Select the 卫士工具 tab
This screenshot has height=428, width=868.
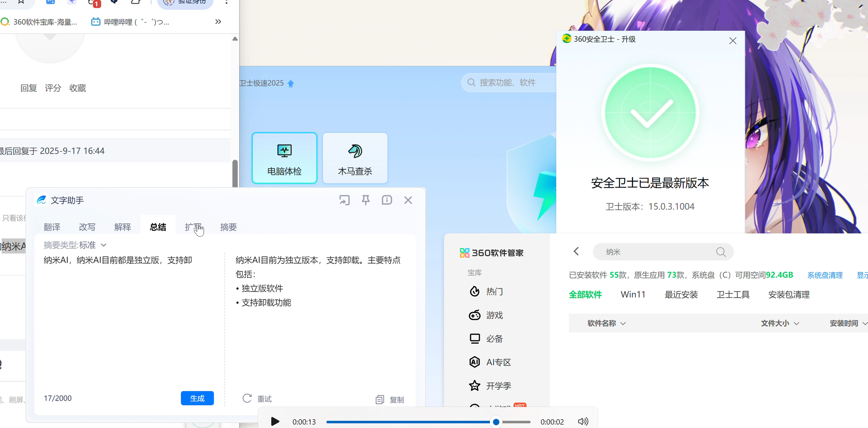[x=733, y=294]
